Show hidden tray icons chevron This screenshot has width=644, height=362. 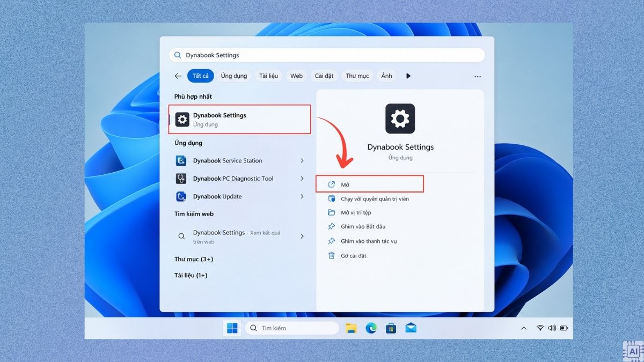click(x=524, y=328)
